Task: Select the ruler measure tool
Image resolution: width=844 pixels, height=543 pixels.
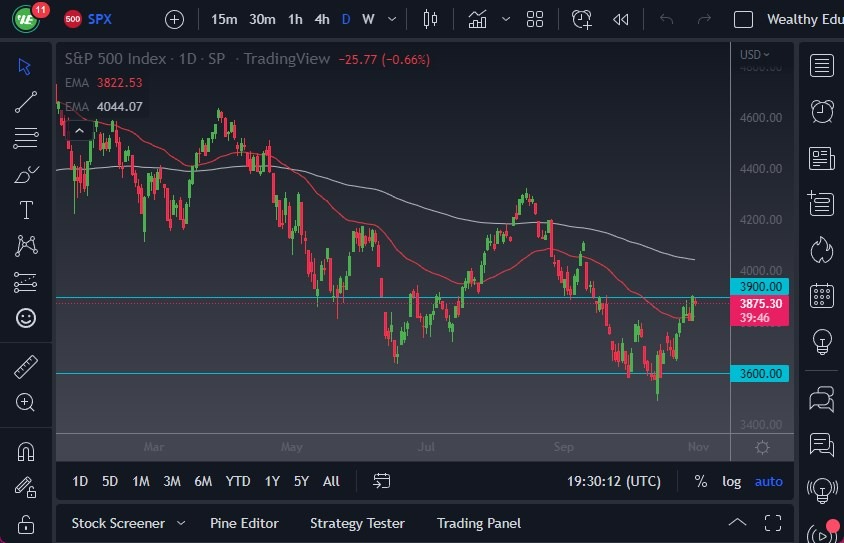Action: click(26, 367)
